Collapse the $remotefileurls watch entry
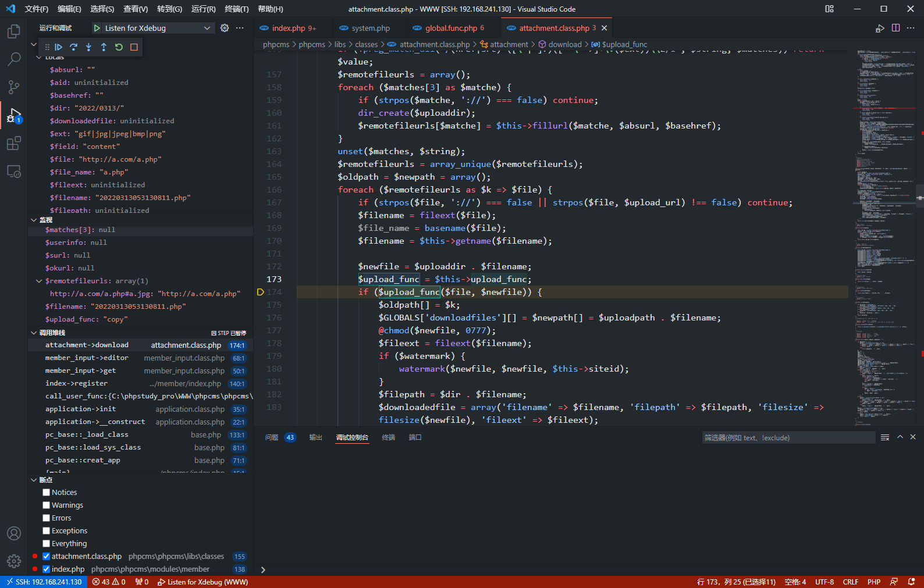The height and width of the screenshot is (588, 924). 39,281
